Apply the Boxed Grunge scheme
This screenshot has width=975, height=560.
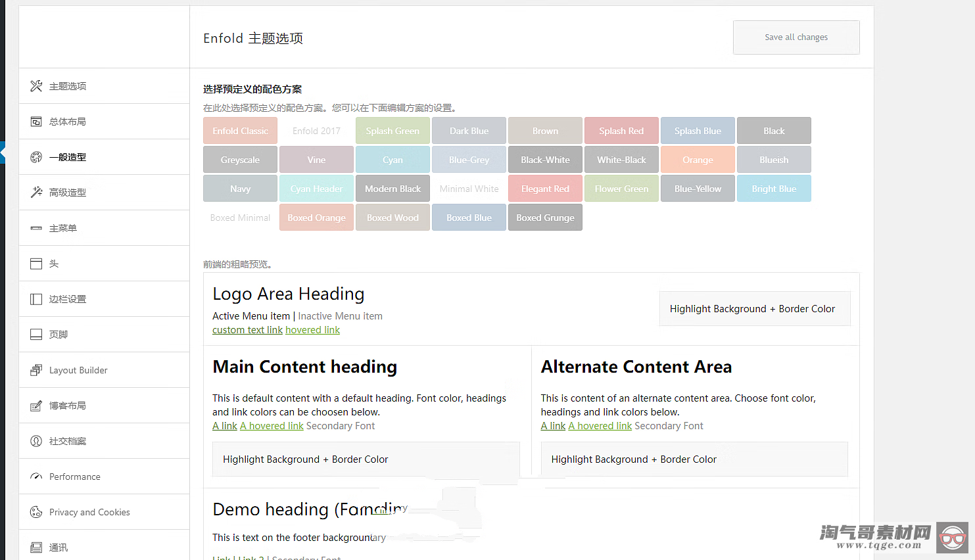[x=545, y=218]
